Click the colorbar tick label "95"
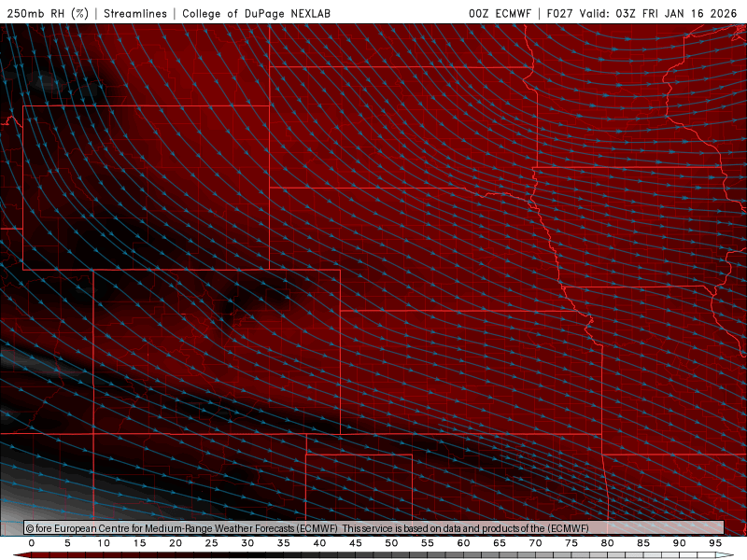Image resolution: width=747 pixels, height=560 pixels. (x=715, y=543)
